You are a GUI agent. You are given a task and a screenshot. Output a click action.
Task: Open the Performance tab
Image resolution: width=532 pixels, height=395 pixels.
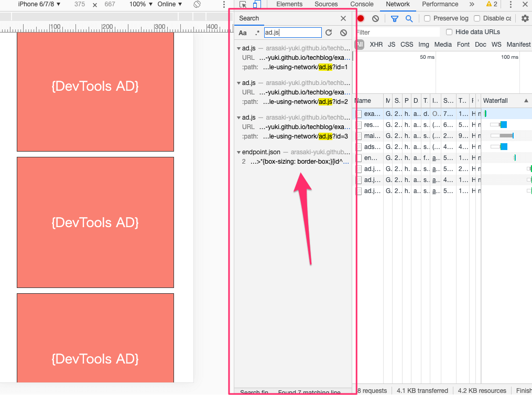(x=440, y=4)
